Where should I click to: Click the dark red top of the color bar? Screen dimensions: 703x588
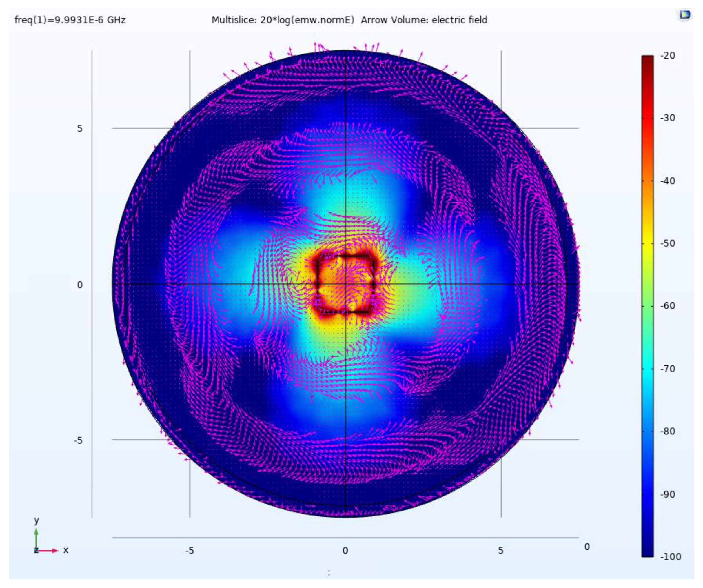click(647, 60)
